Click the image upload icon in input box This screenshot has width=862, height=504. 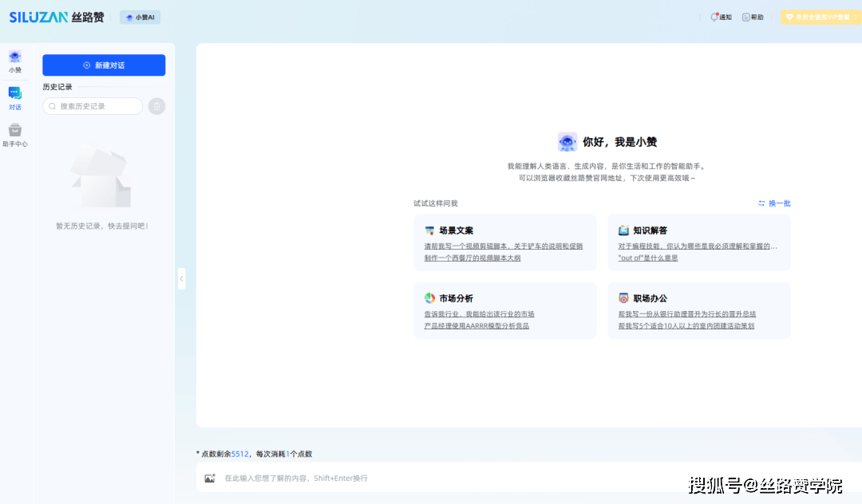click(210, 478)
